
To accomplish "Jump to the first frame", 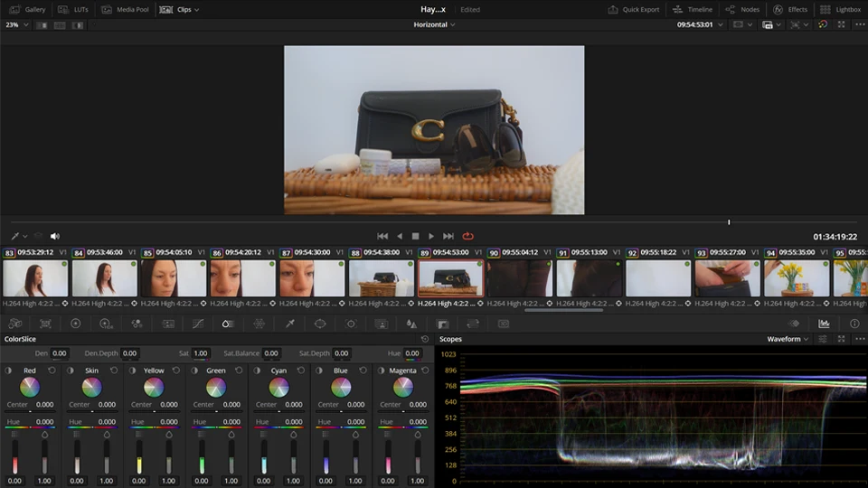I will coord(382,236).
